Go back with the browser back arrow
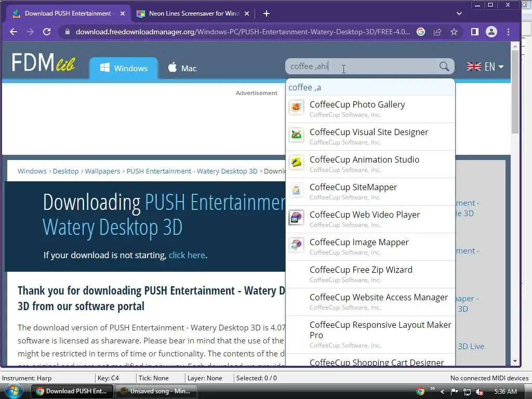Screen dimensions: 532x399 pos(14,32)
